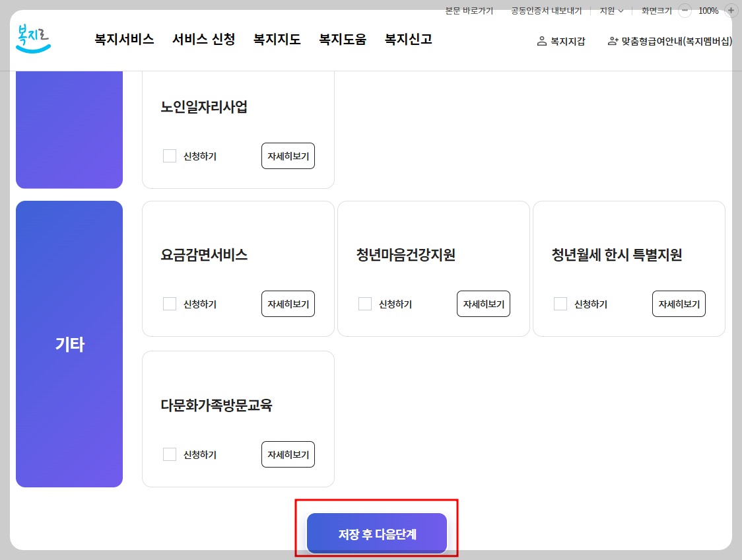Image resolution: width=742 pixels, height=560 pixels.
Task: Enable 신청하기 for 다문화가족방문교육
Action: click(x=170, y=454)
